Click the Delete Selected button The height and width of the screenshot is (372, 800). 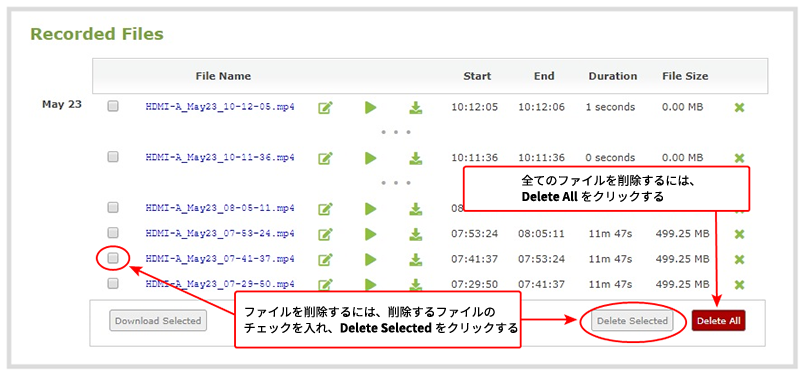pyautogui.click(x=632, y=321)
